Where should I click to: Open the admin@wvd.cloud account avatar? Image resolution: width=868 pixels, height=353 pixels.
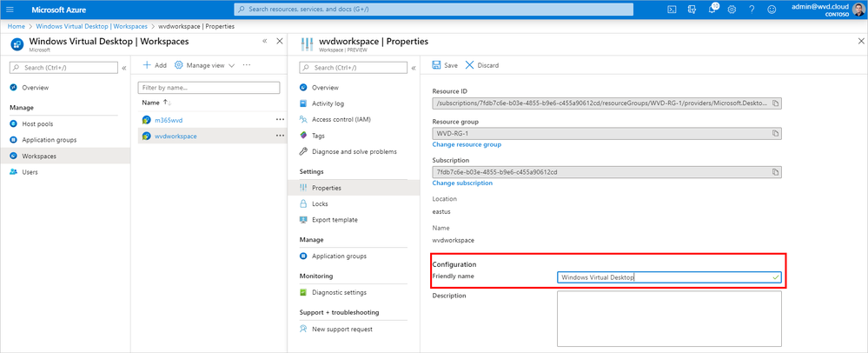coord(858,10)
